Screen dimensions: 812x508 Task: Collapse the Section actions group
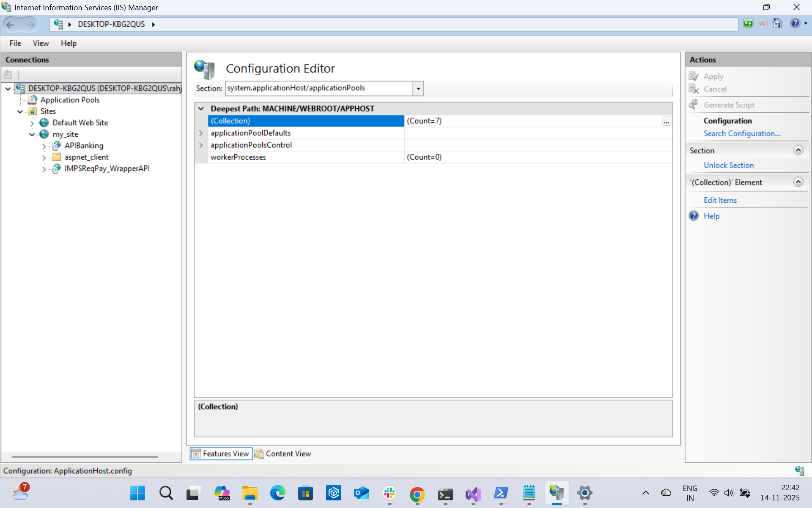(x=798, y=150)
